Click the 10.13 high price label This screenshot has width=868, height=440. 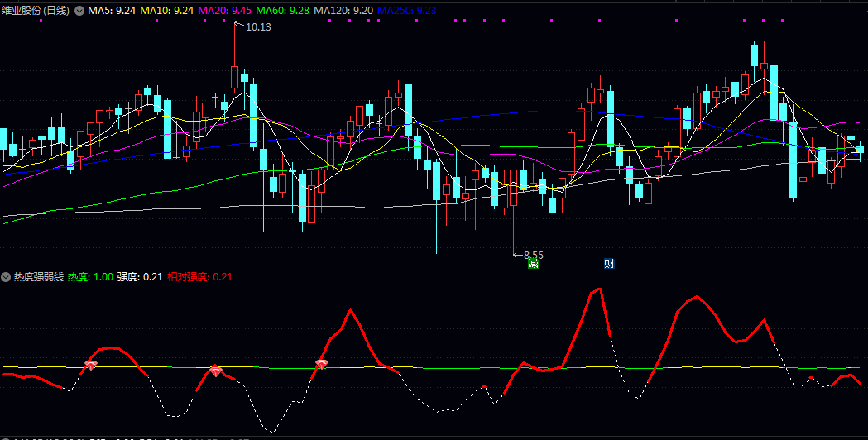click(258, 26)
